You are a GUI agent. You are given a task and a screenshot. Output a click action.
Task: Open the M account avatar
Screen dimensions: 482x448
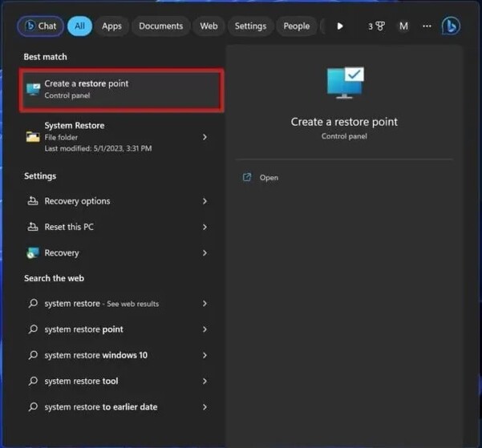(403, 26)
